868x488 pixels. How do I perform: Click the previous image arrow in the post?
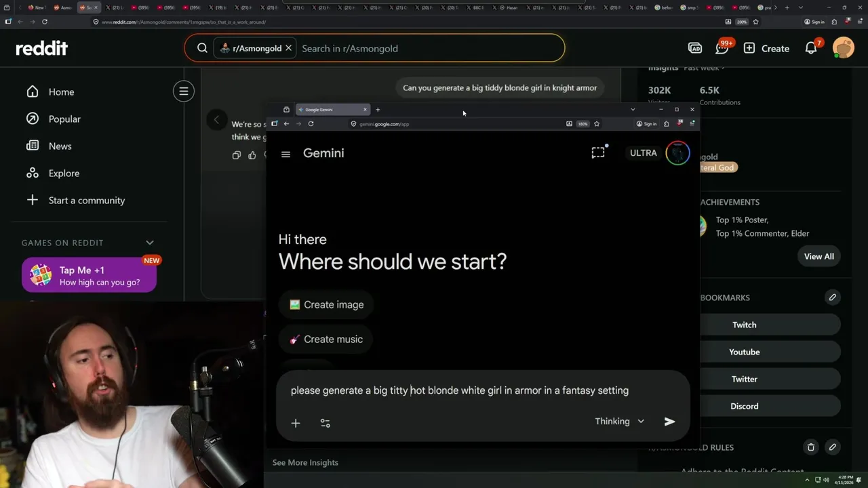(216, 120)
